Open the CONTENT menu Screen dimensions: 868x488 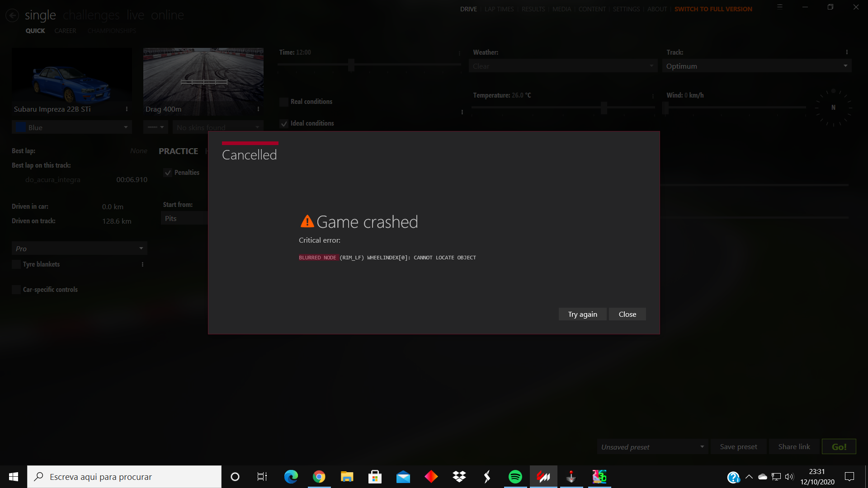coord(592,9)
